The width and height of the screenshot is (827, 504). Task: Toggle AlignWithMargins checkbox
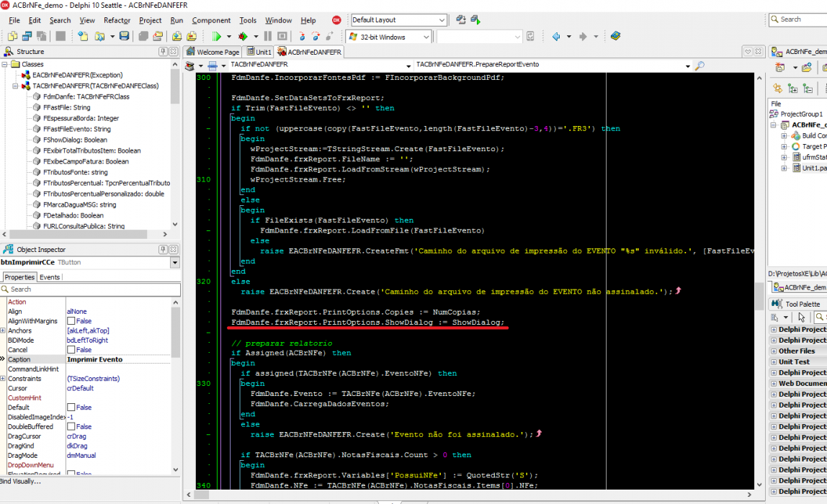[71, 320]
